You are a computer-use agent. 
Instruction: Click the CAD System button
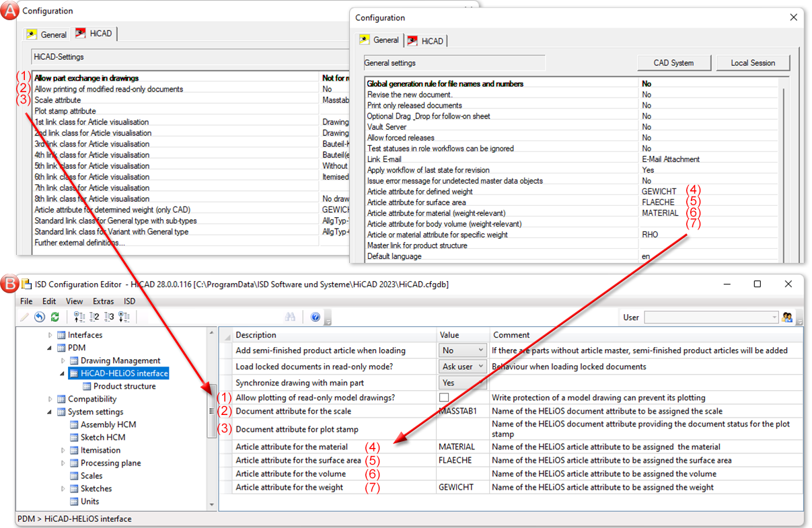[673, 63]
